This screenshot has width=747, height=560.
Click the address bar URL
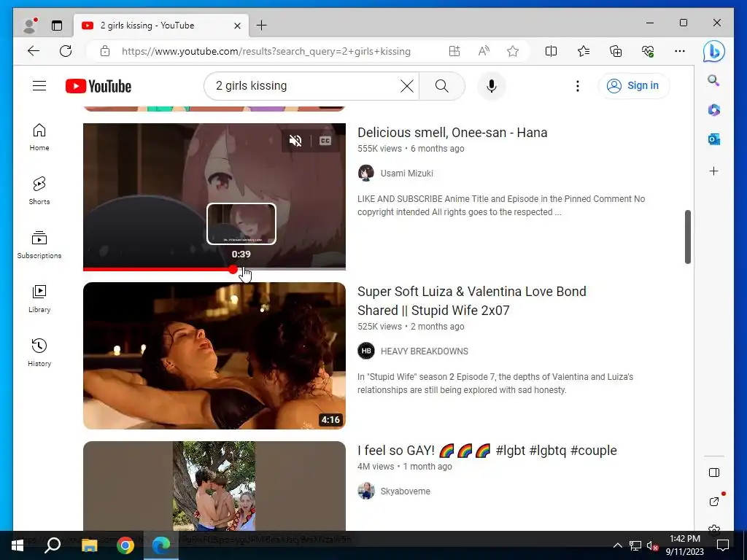point(266,52)
